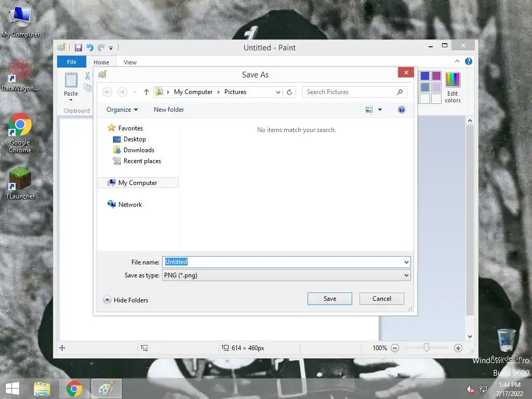Click the Save As dialog help icon
This screenshot has width=532, height=399.
pyautogui.click(x=402, y=110)
